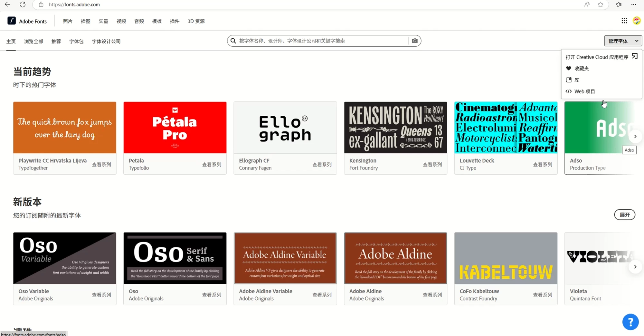This screenshot has width=644, height=336.
Task: Open the Kensington font preview thumbnail
Action: (395, 128)
